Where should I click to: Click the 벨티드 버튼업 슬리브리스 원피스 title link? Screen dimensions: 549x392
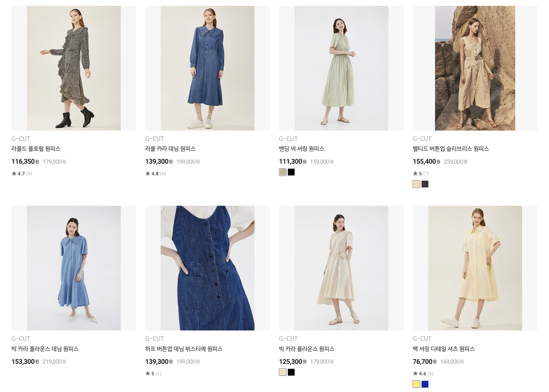coord(451,149)
